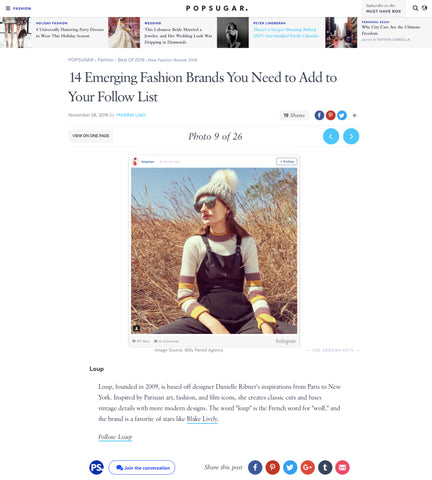Click Join the conversation button
Screen dimensions: 432x480
142,468
